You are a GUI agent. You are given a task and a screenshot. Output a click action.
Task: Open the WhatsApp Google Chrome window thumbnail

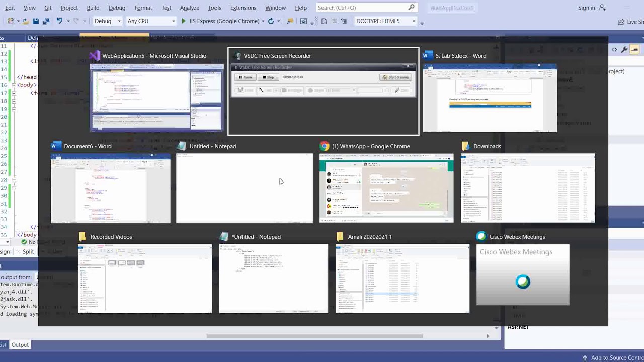click(x=386, y=188)
